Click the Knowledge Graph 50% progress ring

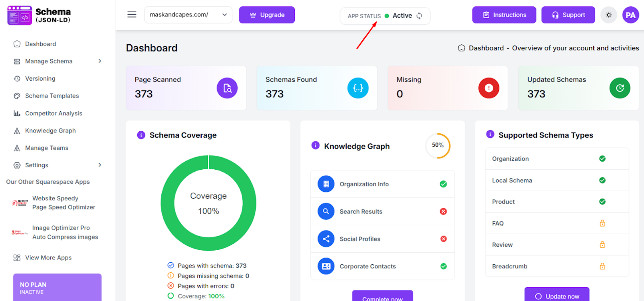pos(438,145)
